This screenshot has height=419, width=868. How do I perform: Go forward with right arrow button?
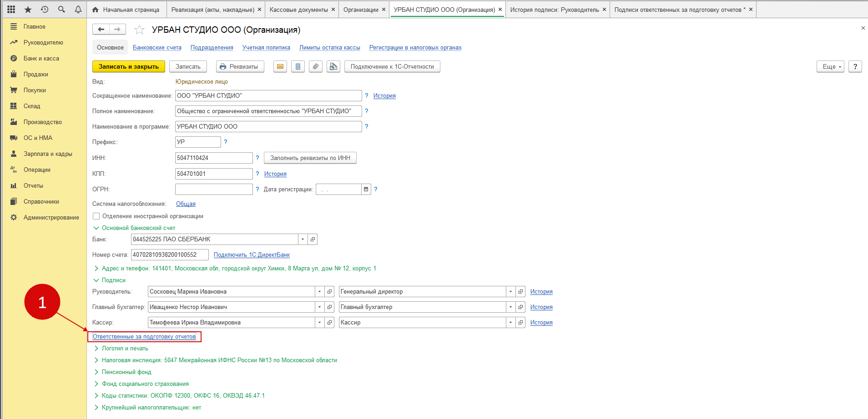(x=117, y=30)
